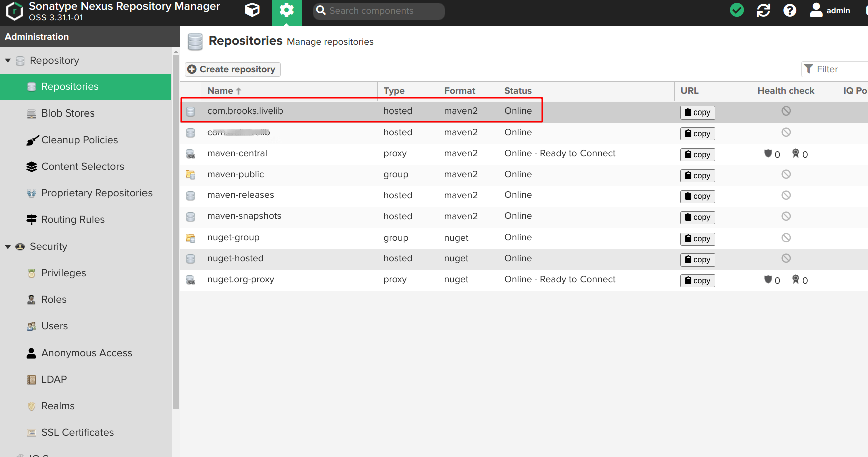The width and height of the screenshot is (868, 457).
Task: Click health check icon for maven-releases
Action: click(786, 195)
